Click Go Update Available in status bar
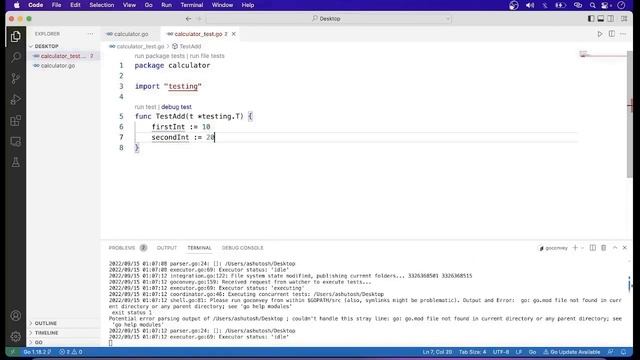Image resolution: width=640 pixels, height=360 pixels. pos(571,352)
